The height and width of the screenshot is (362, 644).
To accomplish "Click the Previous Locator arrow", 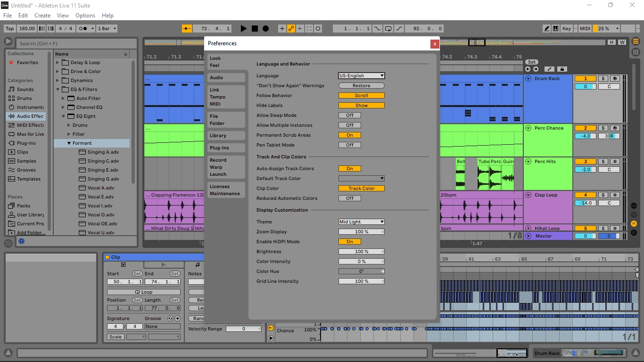I will pos(528,69).
